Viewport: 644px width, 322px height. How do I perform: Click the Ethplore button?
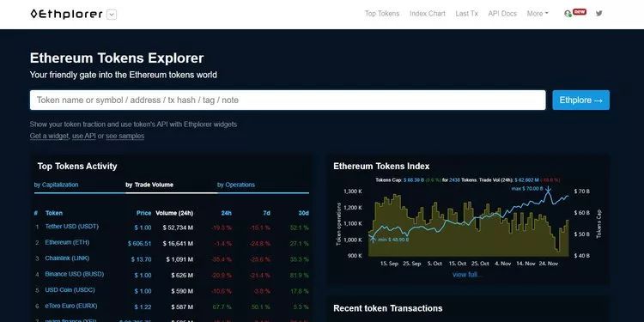coord(580,100)
